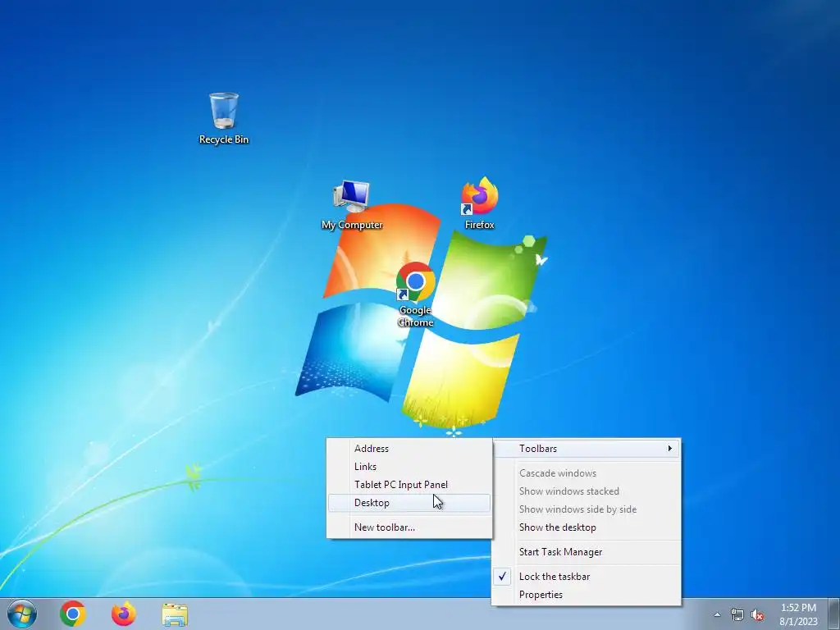
Task: Expand the Toolbars submenu
Action: coord(587,449)
